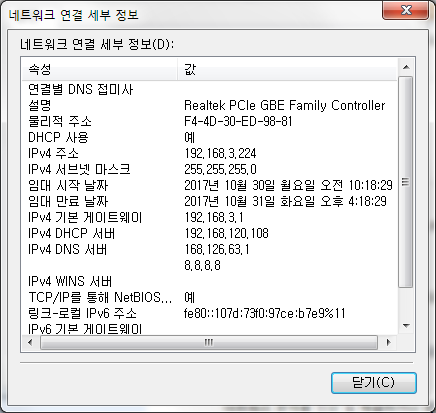Click the vertical scrollbar thumb
This screenshot has width=436, height=413.
406,182
